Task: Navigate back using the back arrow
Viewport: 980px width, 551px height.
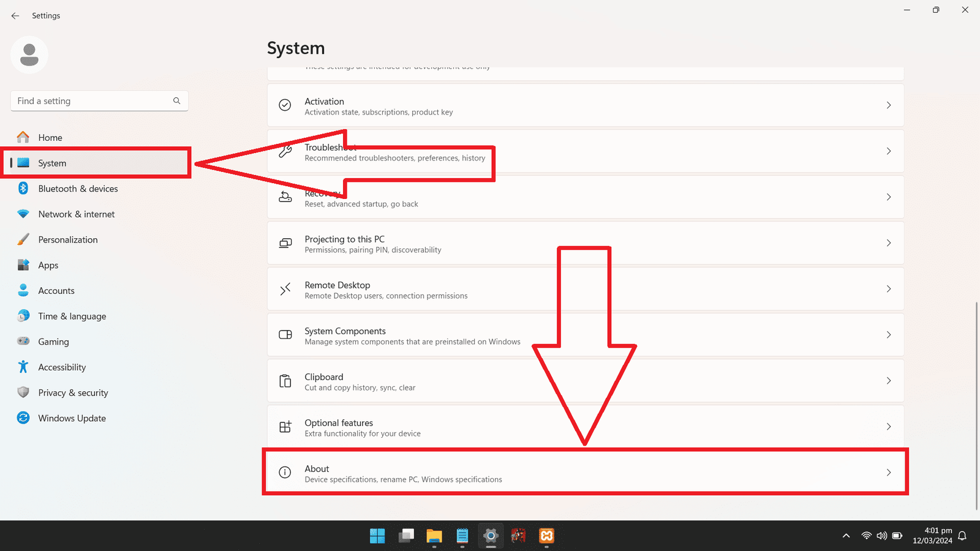Action: (15, 16)
